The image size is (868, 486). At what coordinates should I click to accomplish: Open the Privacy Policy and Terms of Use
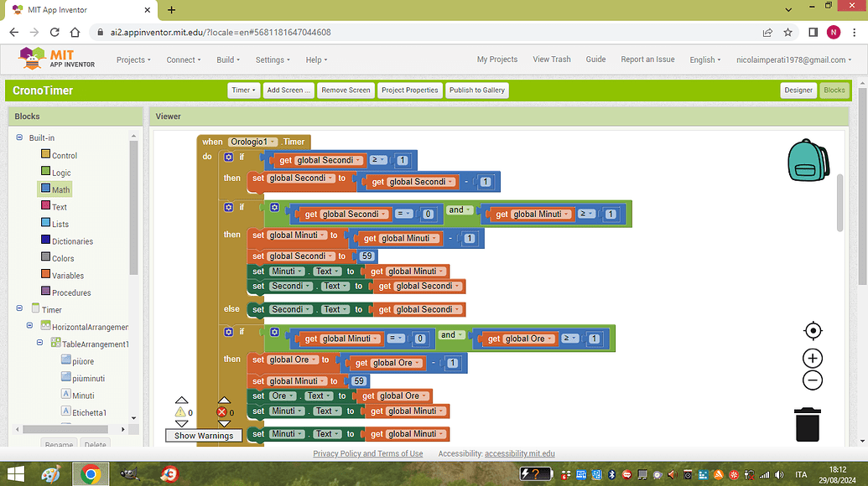click(367, 453)
